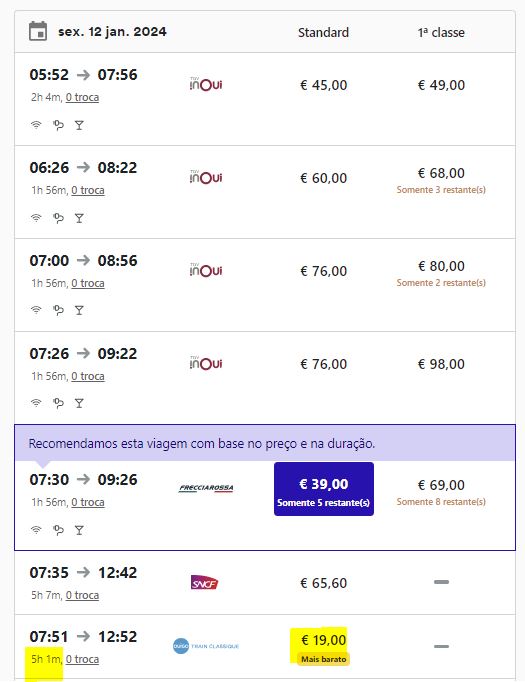
Task: Click the 1ª classe column header
Action: (x=441, y=33)
